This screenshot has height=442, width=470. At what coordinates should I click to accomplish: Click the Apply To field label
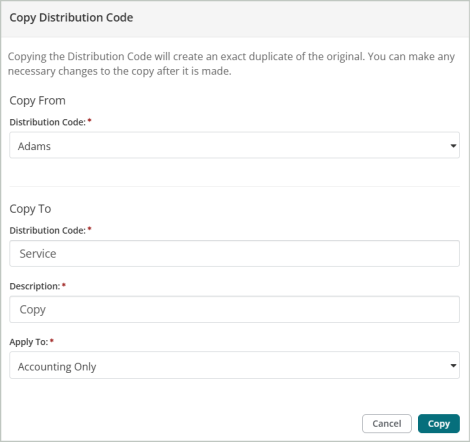tap(29, 342)
